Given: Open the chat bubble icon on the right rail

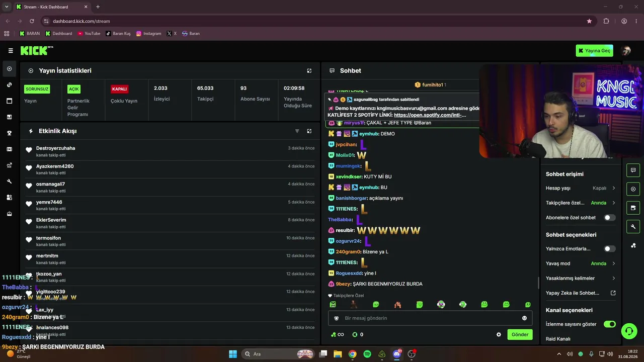Looking at the screenshot, I should coord(633,170).
